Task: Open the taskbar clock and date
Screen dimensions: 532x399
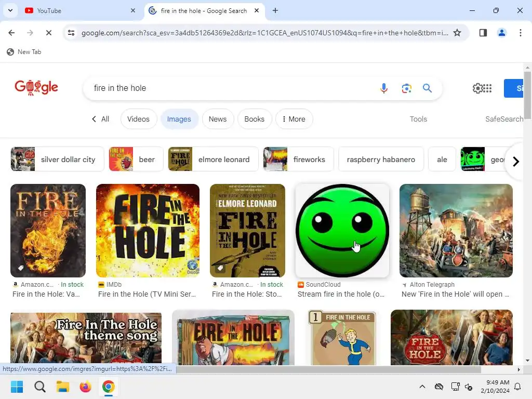Action: [x=495, y=387]
